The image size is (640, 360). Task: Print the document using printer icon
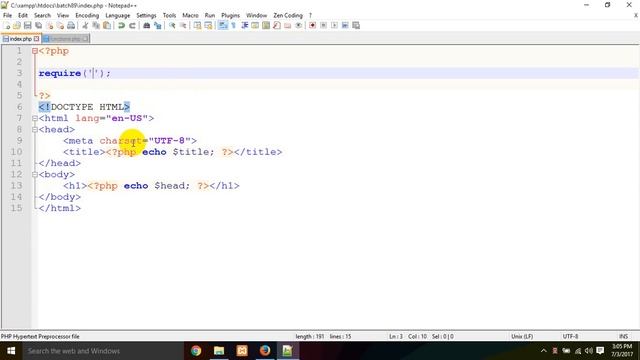click(71, 25)
